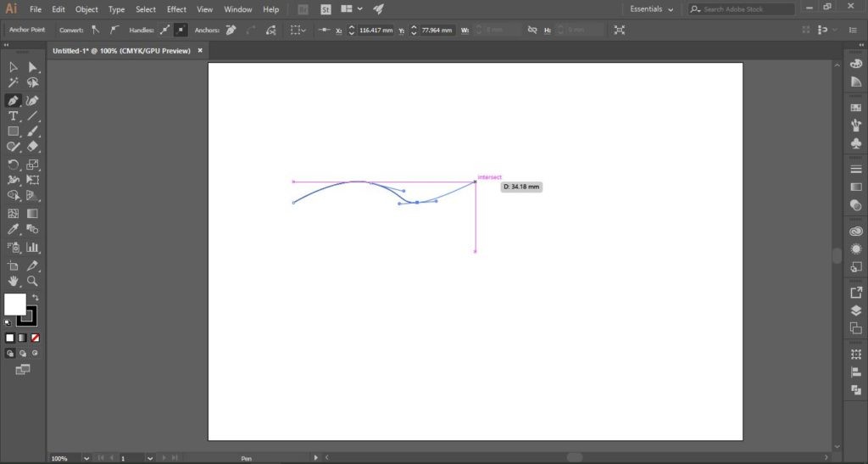Toggle Constrain Width and Height Proportions link
868x464 pixels.
click(532, 30)
